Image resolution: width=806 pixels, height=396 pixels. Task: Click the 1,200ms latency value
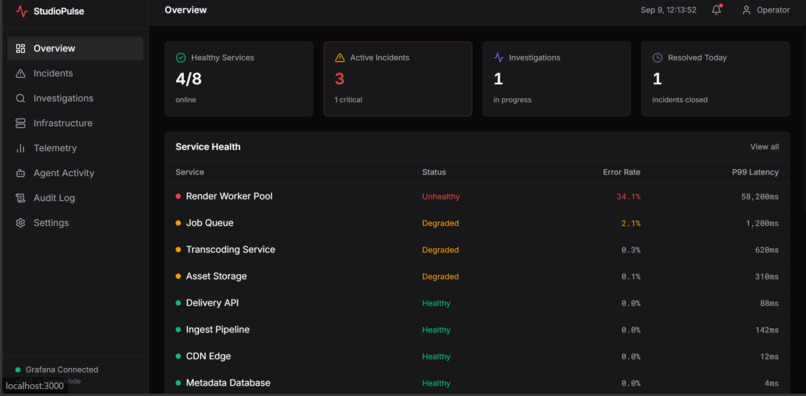(762, 223)
